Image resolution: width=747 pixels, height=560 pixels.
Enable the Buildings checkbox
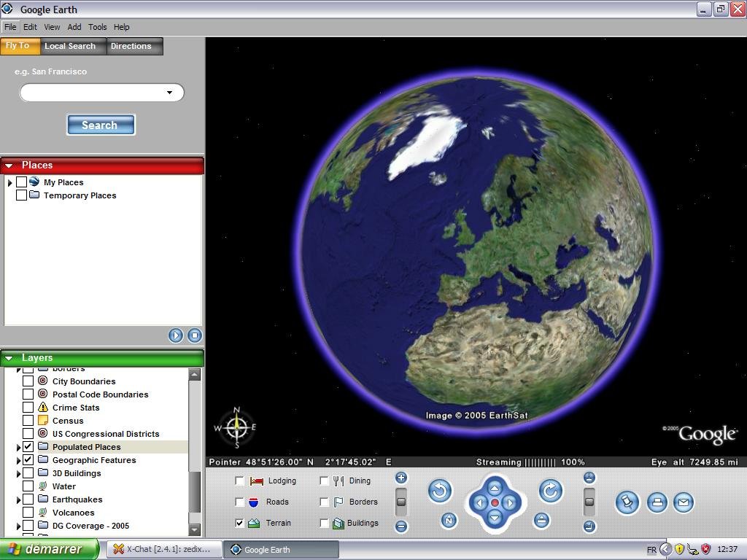pos(324,523)
